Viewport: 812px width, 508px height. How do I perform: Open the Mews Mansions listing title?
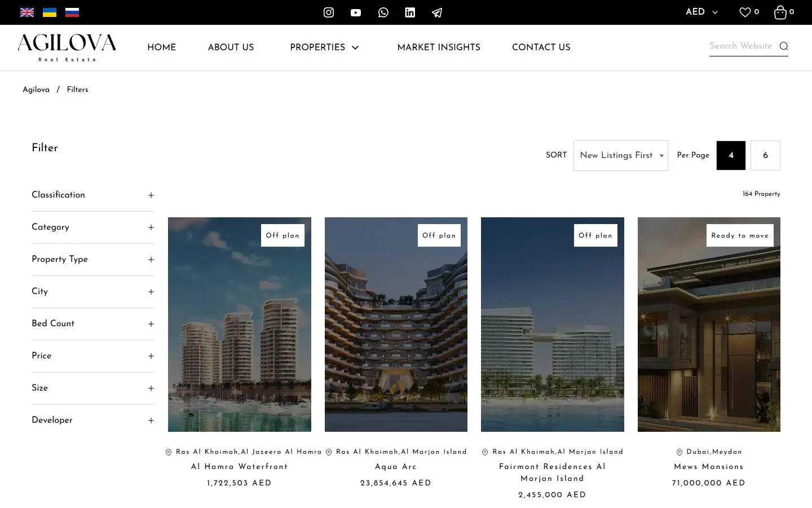709,467
